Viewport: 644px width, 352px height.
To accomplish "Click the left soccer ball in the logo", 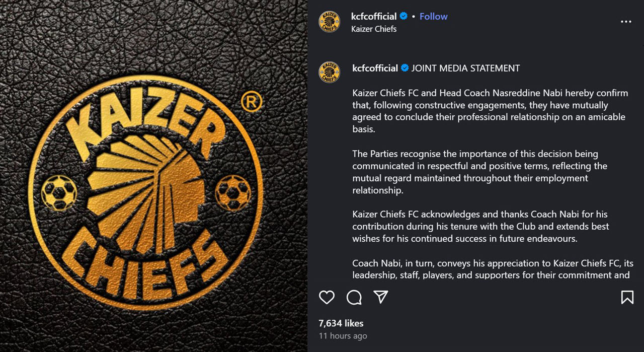I will [59, 193].
